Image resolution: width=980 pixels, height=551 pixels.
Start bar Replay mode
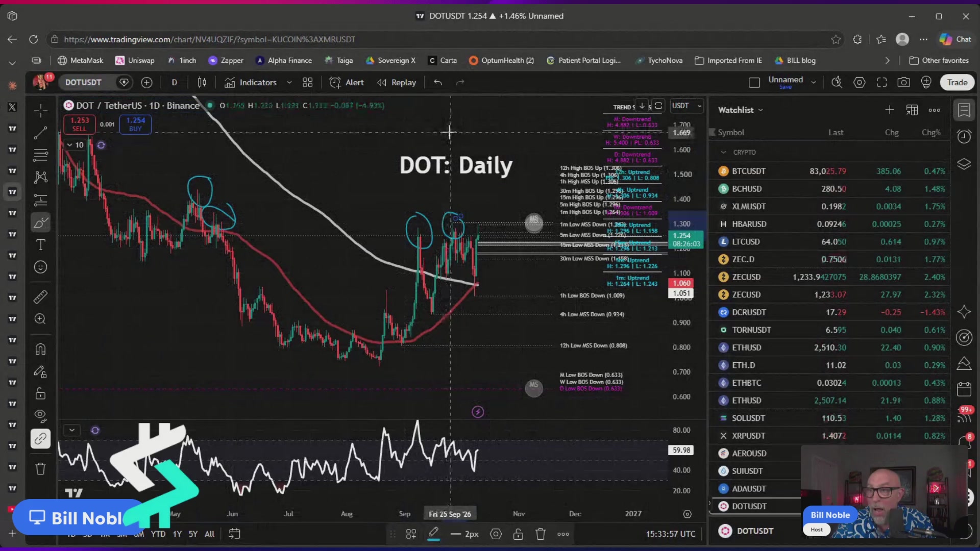click(x=397, y=82)
